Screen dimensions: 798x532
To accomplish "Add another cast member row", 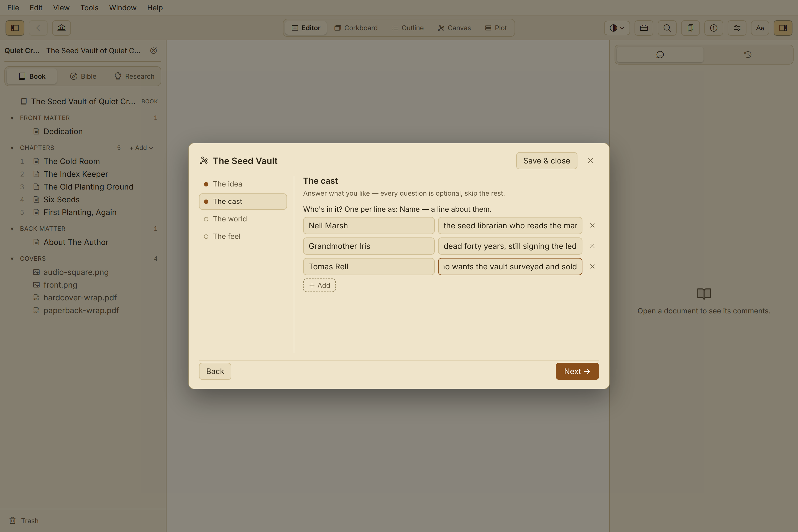I will click(319, 285).
